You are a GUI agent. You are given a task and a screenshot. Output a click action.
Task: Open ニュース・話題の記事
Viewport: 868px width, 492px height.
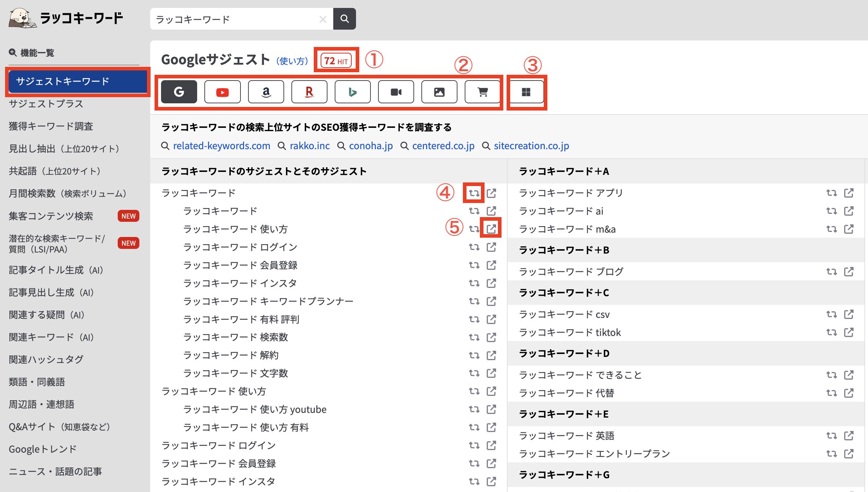[55, 472]
